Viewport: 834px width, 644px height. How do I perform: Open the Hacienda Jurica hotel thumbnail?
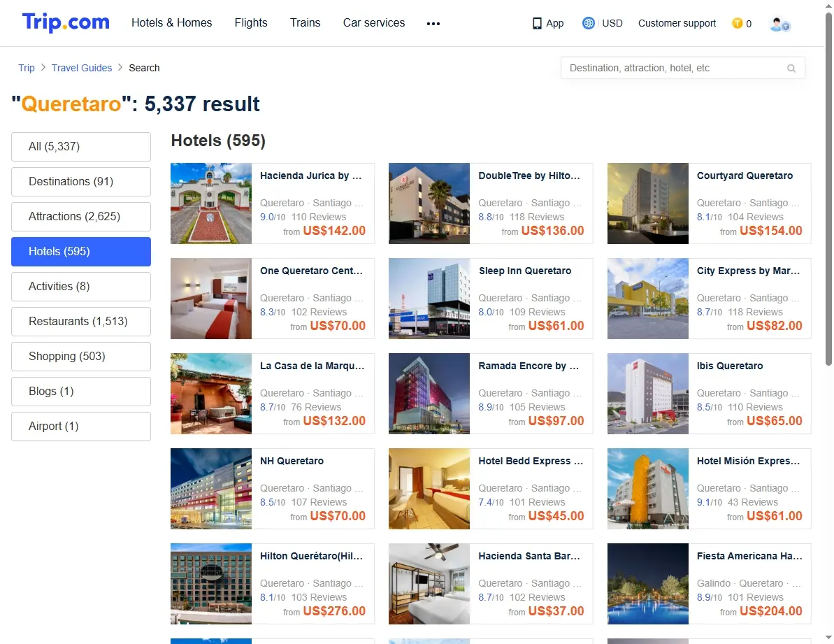(x=211, y=203)
